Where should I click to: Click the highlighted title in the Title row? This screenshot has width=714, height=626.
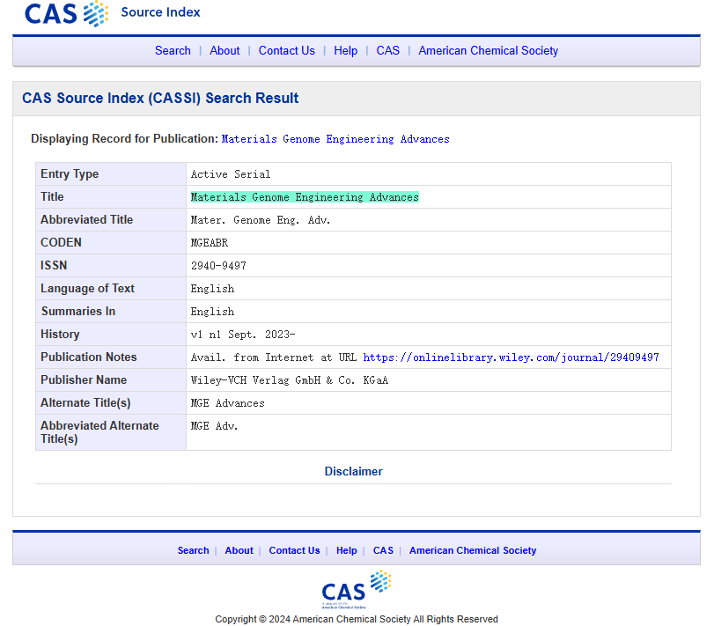click(x=304, y=197)
